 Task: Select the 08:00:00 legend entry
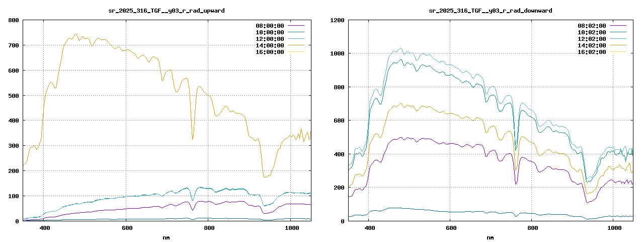point(270,26)
